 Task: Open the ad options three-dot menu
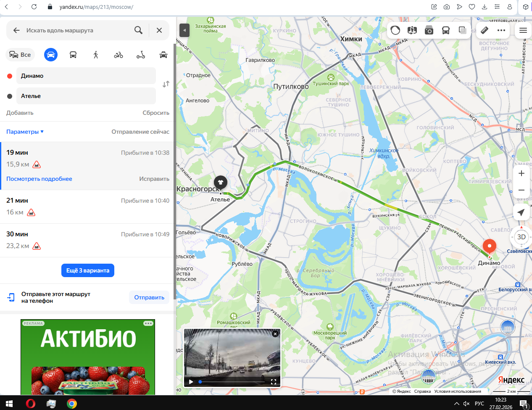pos(148,323)
